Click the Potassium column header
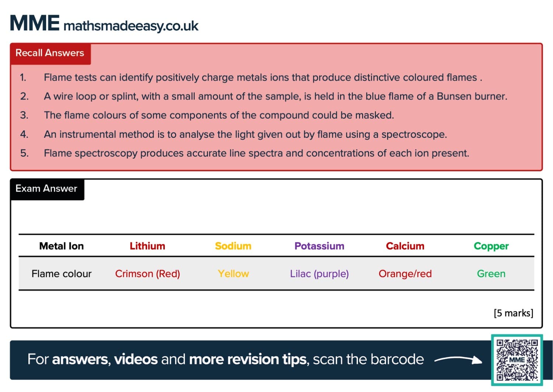The height and width of the screenshot is (392, 553). (319, 246)
